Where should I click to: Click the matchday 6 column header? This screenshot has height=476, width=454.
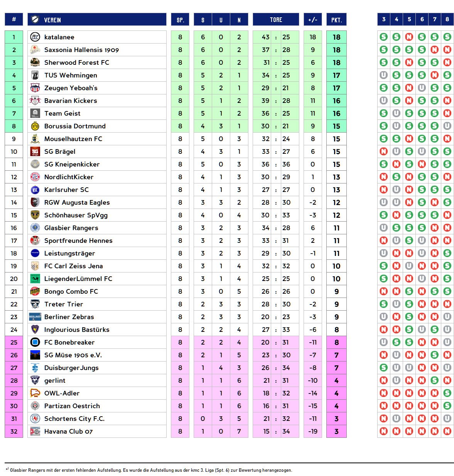coord(422,19)
